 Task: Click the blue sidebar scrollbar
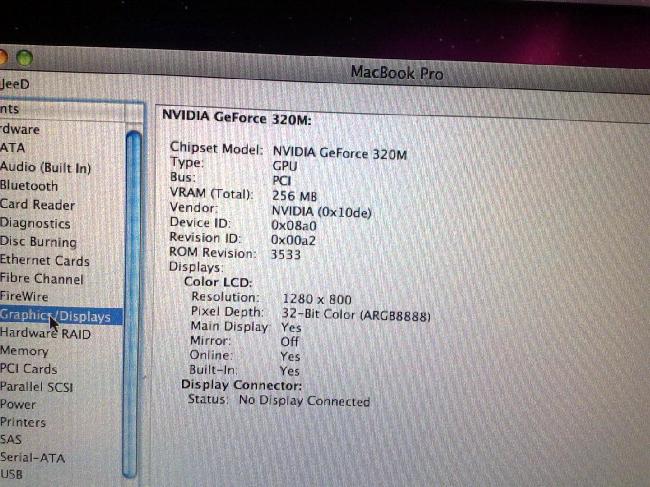click(x=132, y=300)
